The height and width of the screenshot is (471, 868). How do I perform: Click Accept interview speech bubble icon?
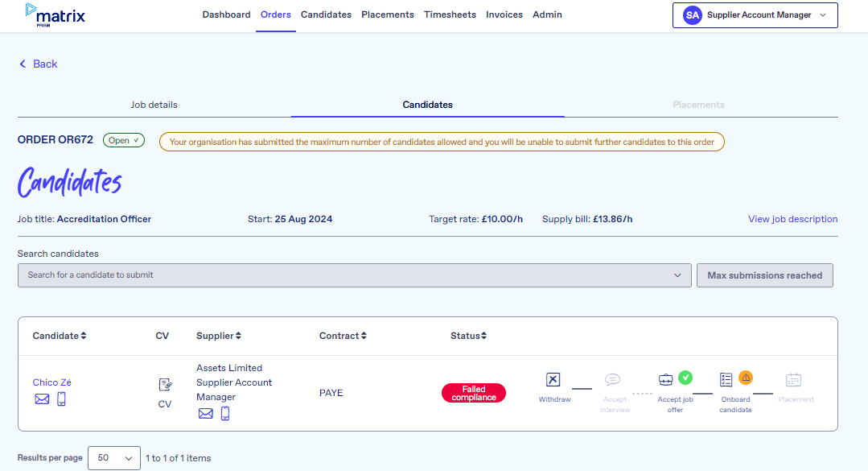612,379
